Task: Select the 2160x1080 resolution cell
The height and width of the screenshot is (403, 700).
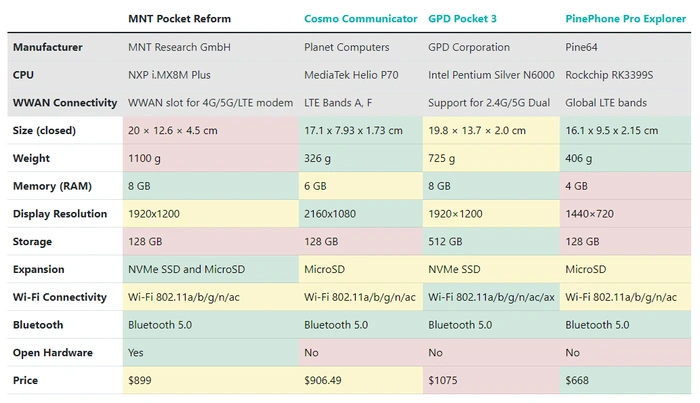Action: pyautogui.click(x=330, y=214)
